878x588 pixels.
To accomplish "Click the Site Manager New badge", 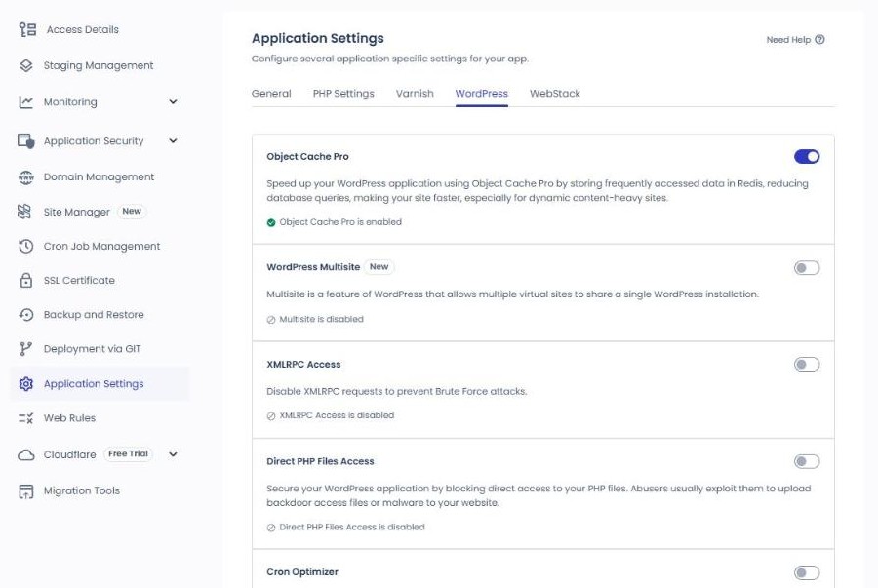I will click(x=132, y=211).
